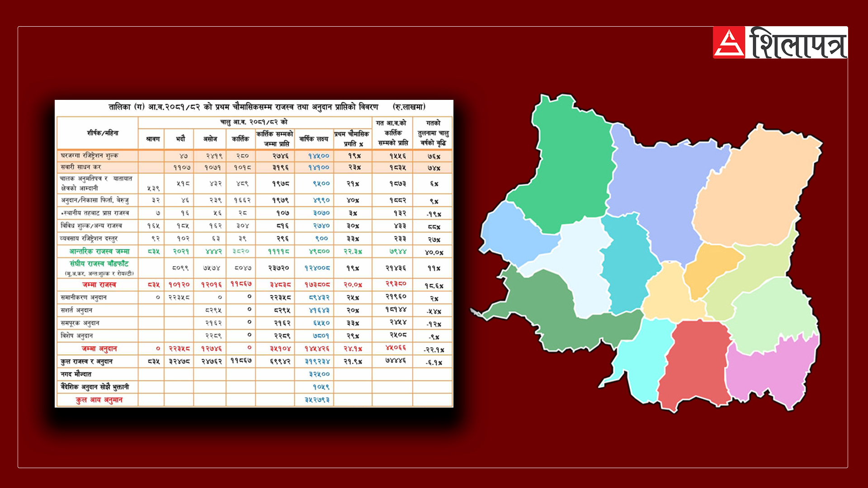Click the 'असोज' month column header
This screenshot has width=868, height=488.
(210, 139)
